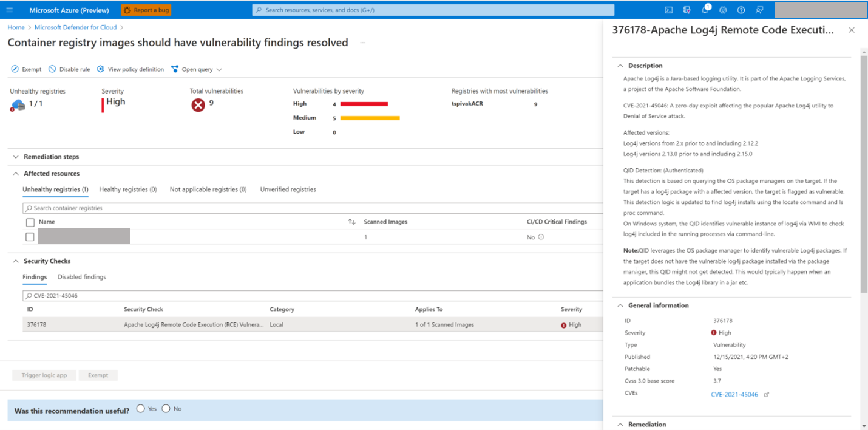
Task: Open portal settings gear
Action: click(723, 10)
